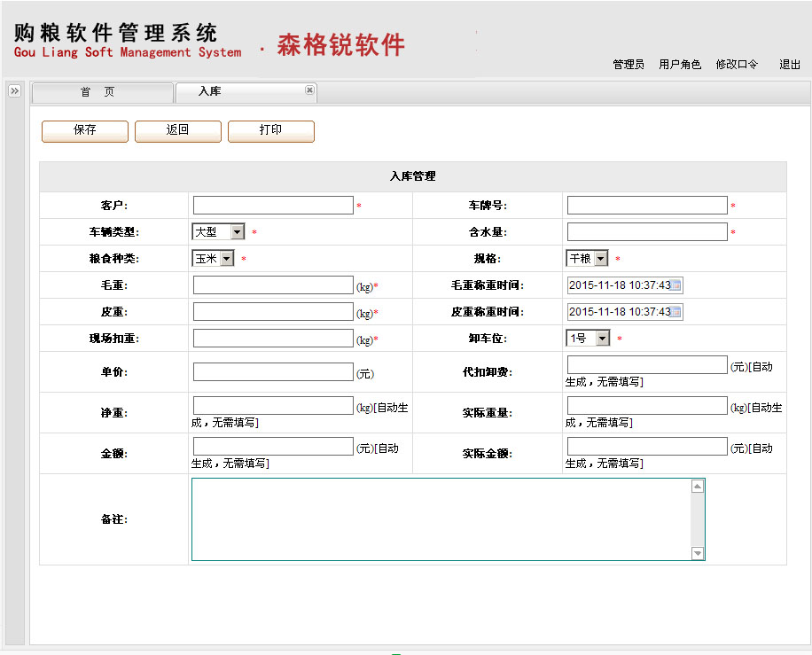The height and width of the screenshot is (655, 812).
Task: Click the 保存 button
Action: point(85,130)
